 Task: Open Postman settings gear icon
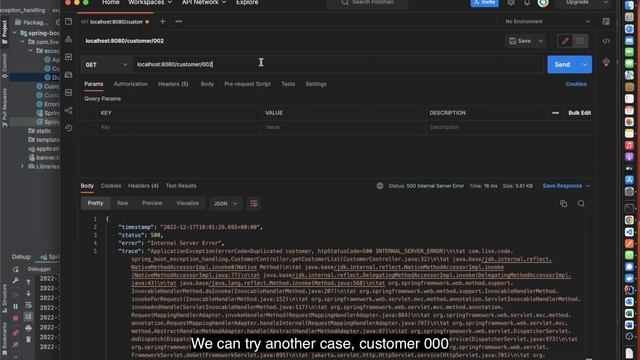tap(511, 2)
